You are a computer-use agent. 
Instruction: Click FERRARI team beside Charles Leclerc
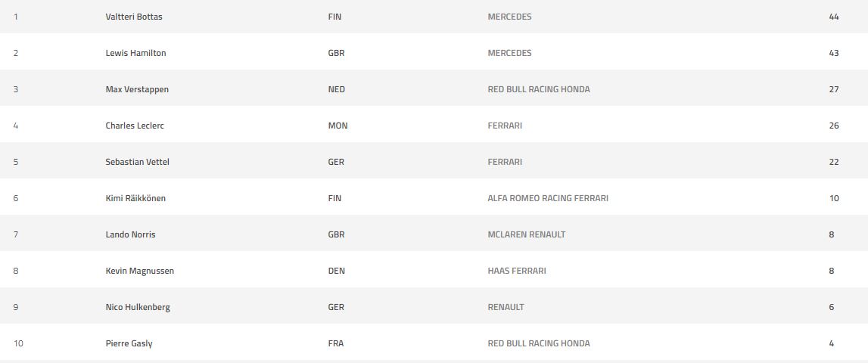point(505,126)
